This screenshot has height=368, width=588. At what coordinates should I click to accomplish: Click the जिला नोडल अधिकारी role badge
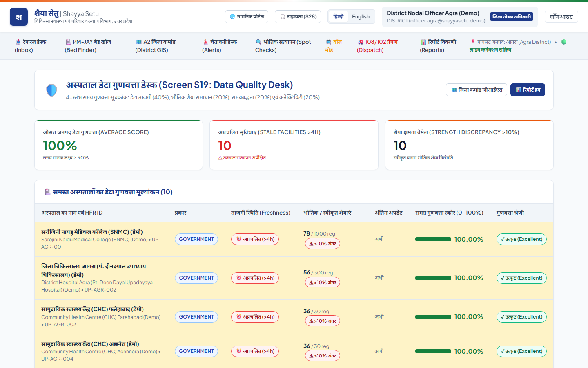(x=512, y=17)
